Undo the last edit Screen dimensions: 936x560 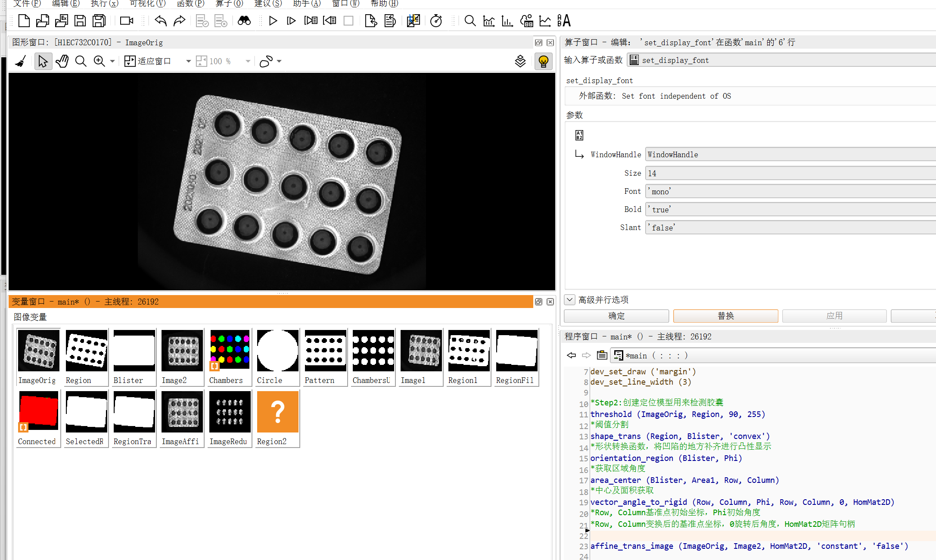(161, 21)
